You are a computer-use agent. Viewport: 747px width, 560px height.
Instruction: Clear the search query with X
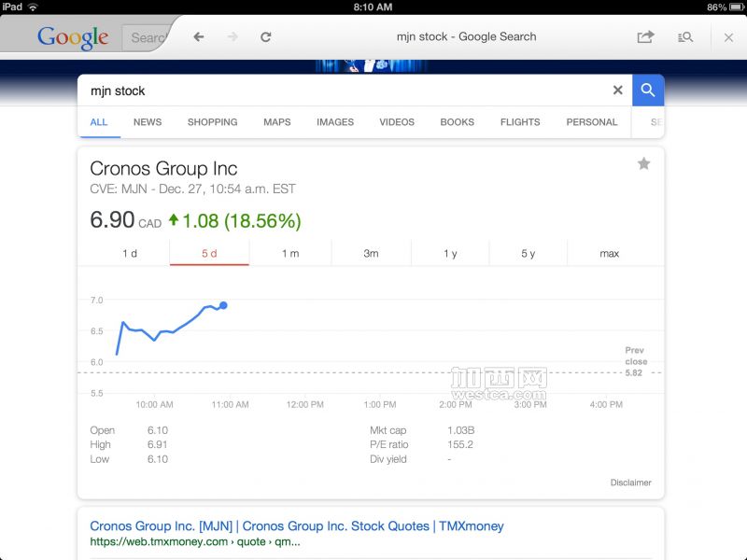click(x=617, y=91)
